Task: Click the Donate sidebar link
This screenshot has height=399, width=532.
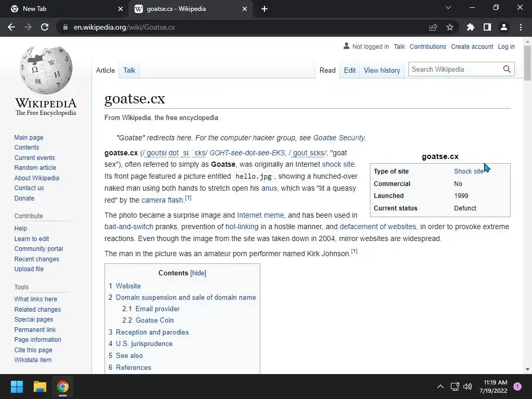Action: pyautogui.click(x=24, y=198)
